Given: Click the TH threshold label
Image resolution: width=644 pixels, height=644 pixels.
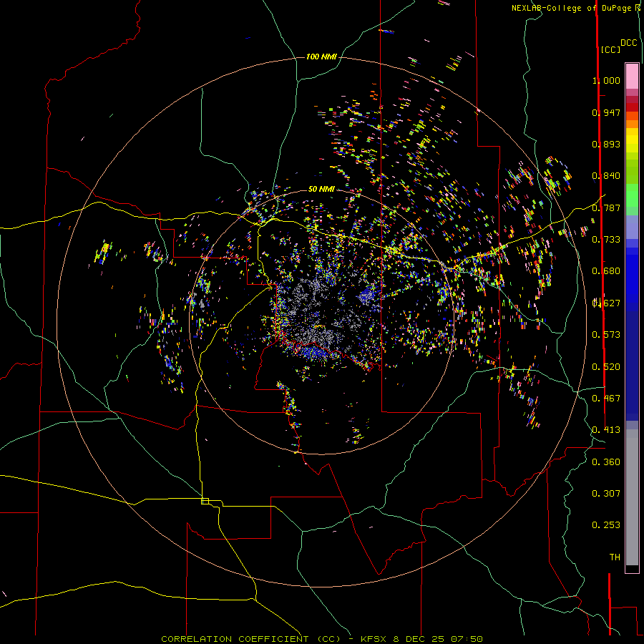Looking at the screenshot, I should coord(615,557).
